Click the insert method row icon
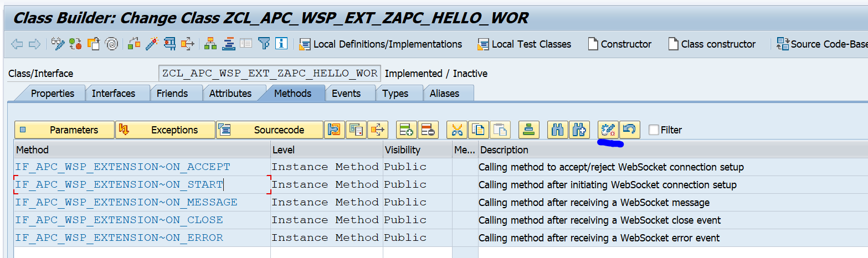Screen dimensions: 868x258 click(x=406, y=130)
